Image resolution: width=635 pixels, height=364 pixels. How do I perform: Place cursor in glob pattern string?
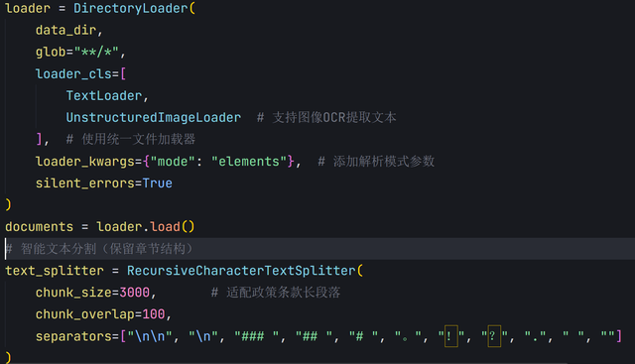[96, 52]
